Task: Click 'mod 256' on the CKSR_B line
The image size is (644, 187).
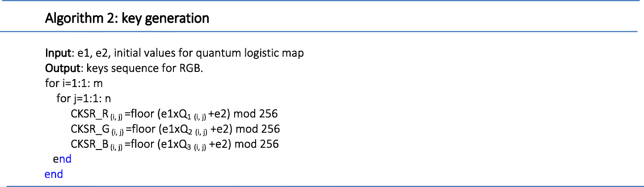Action: click(x=257, y=144)
